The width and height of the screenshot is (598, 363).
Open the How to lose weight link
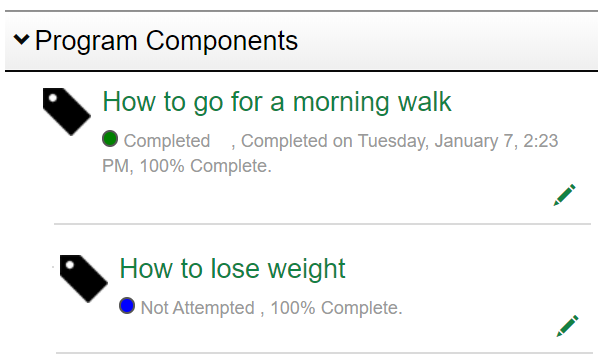[232, 269]
